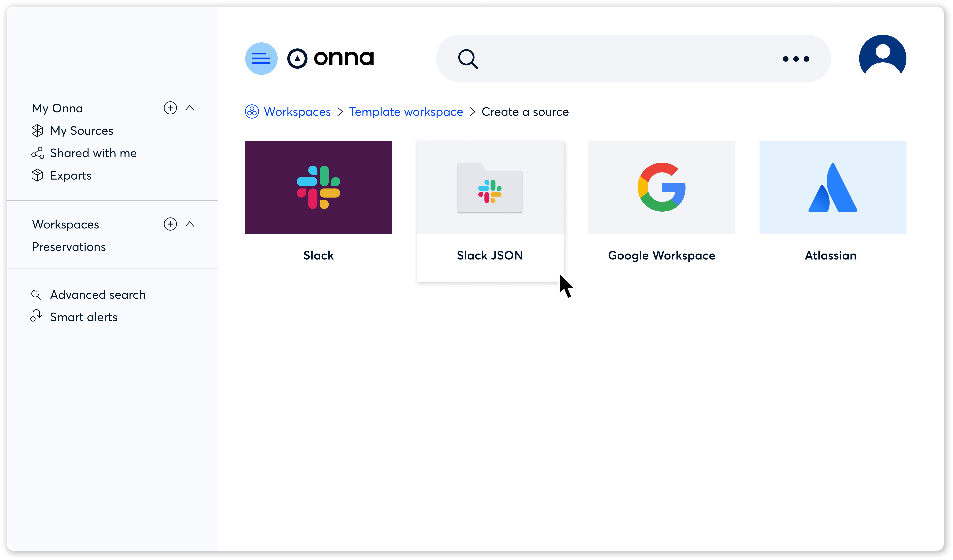
Task: Open Smart alerts
Action: click(84, 317)
